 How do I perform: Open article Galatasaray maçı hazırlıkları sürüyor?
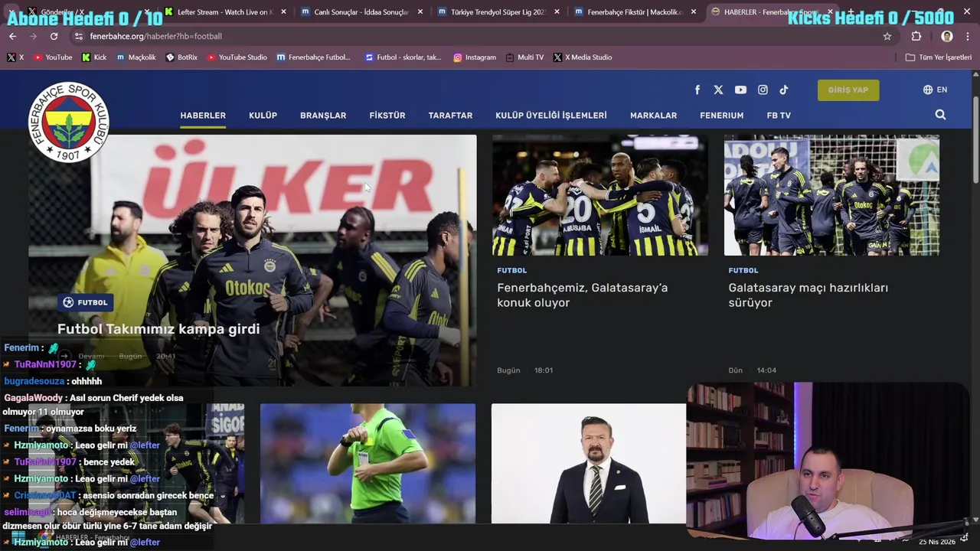click(x=808, y=295)
